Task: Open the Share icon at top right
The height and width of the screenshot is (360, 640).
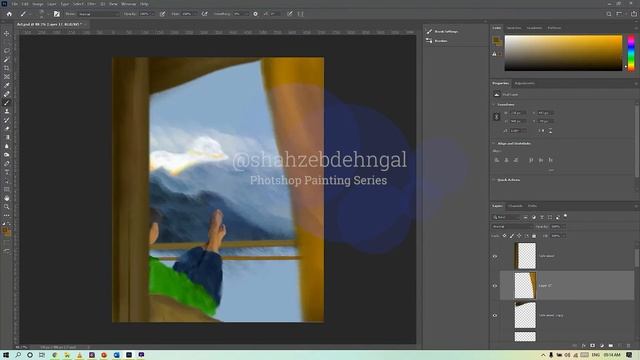Action: [634, 14]
